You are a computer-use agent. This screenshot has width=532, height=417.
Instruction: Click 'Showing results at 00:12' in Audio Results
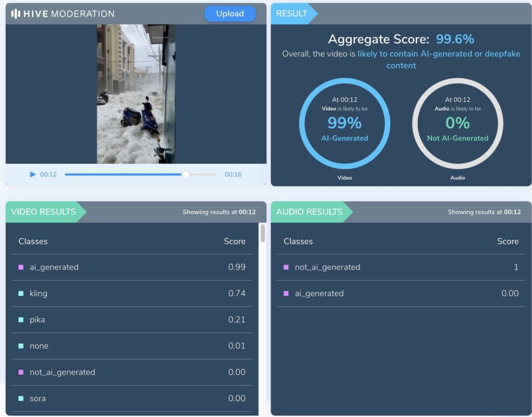click(x=484, y=212)
